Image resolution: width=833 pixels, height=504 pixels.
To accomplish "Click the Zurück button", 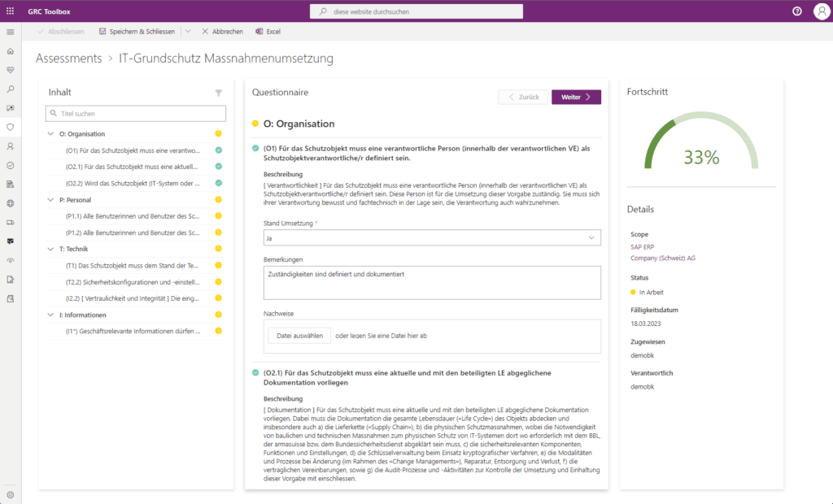I will (523, 98).
